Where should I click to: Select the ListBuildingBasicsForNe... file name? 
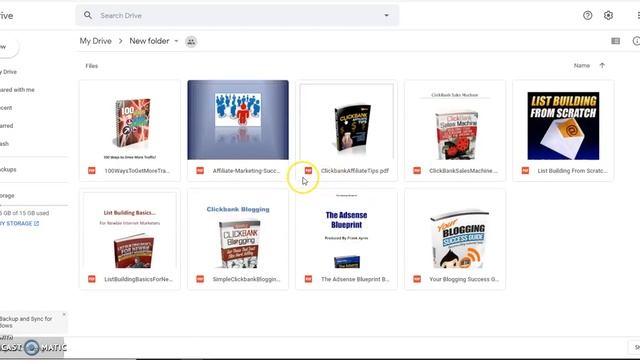(x=138, y=279)
